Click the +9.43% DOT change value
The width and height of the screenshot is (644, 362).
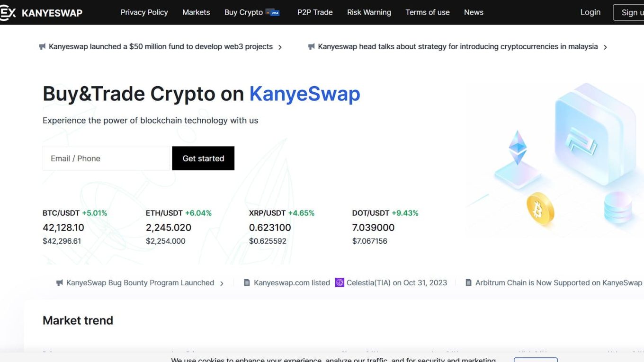tap(405, 213)
